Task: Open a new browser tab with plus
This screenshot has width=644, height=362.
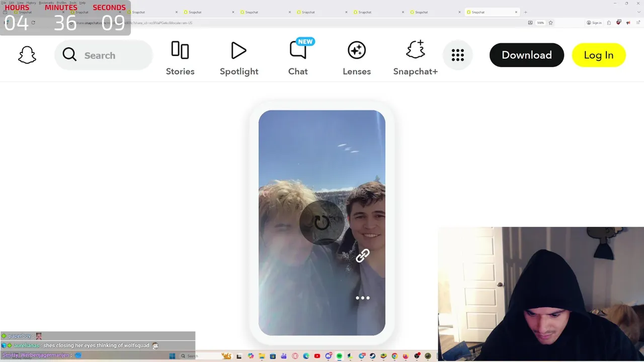Action: coord(525,12)
